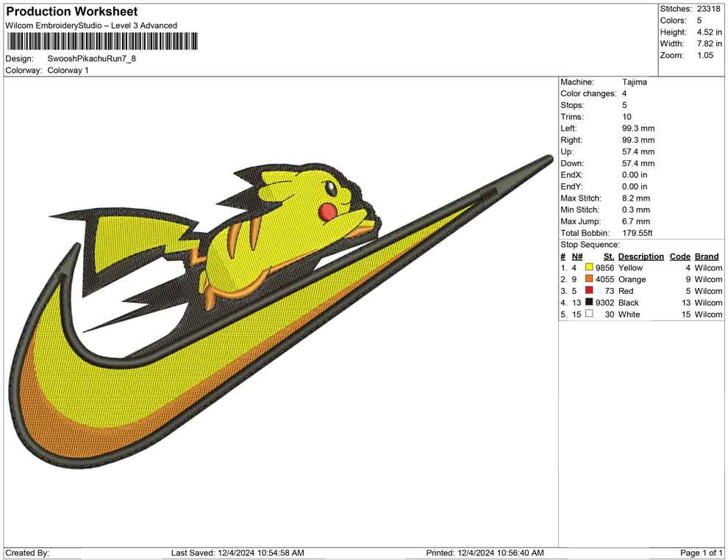
Task: Click the Up value '57.4 mm'
Action: click(x=638, y=151)
